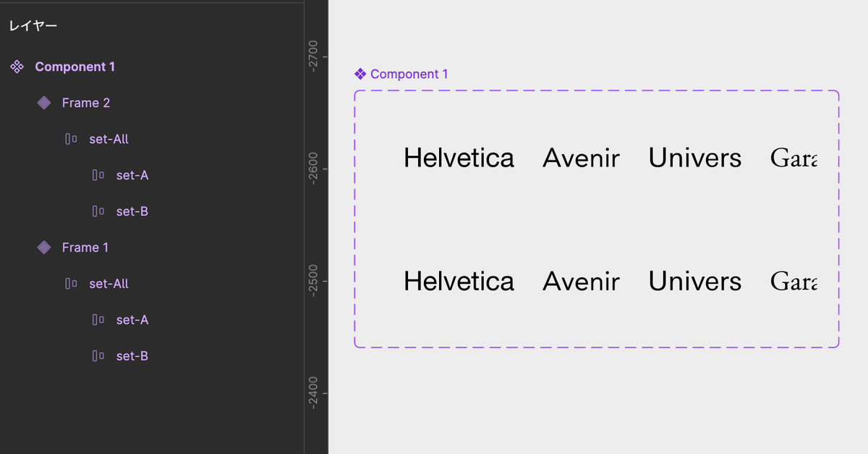Click the auto-layout icon beside set-All under Frame 1
This screenshot has height=454, width=868.
point(71,284)
